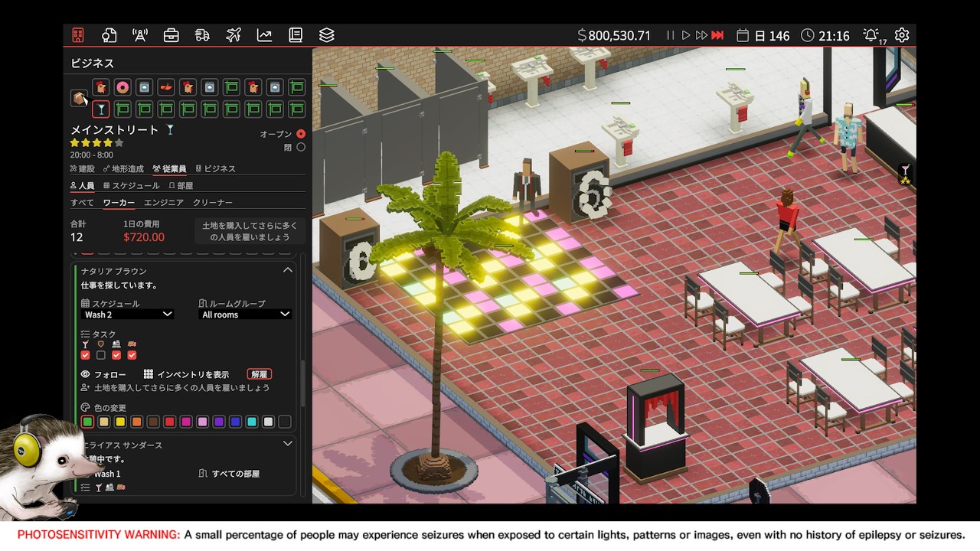
Task: Select the red seafood business icon
Action: (x=166, y=87)
